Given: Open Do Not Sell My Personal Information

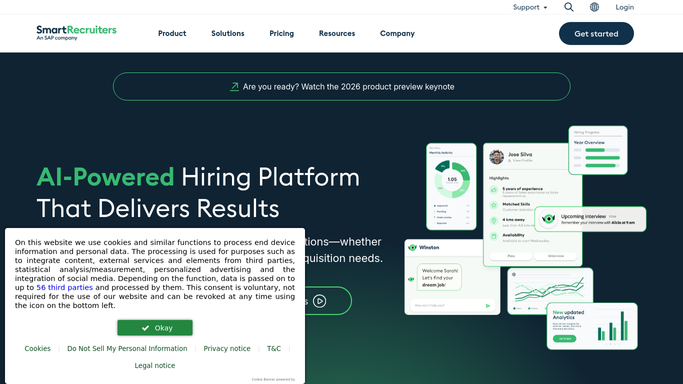Looking at the screenshot, I should click(127, 348).
